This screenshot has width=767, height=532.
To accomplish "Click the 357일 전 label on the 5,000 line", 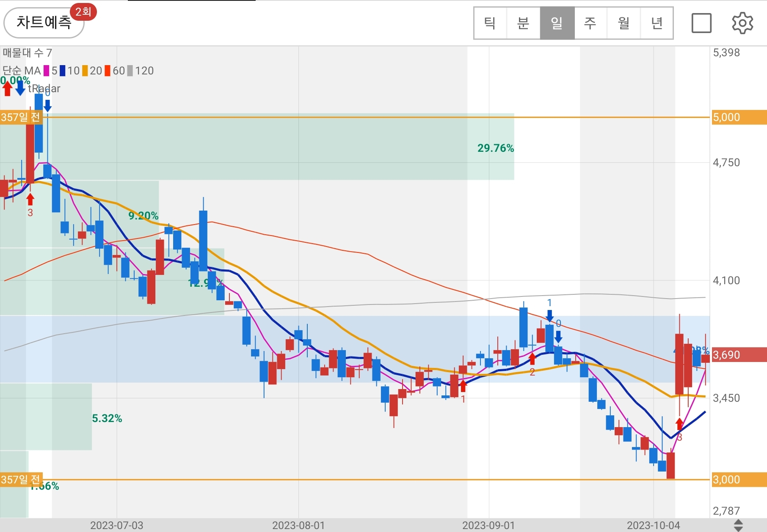I will tap(21, 117).
